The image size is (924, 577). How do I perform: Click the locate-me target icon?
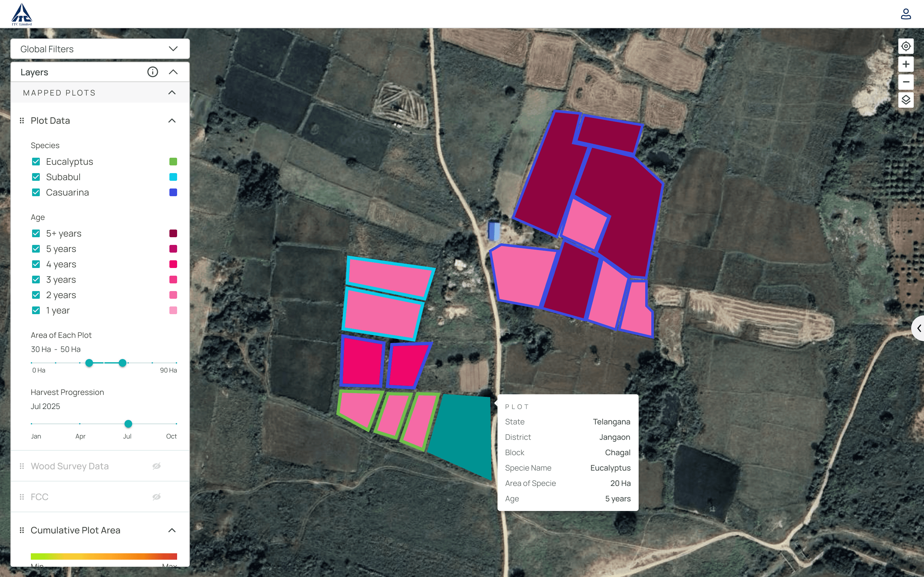906,46
